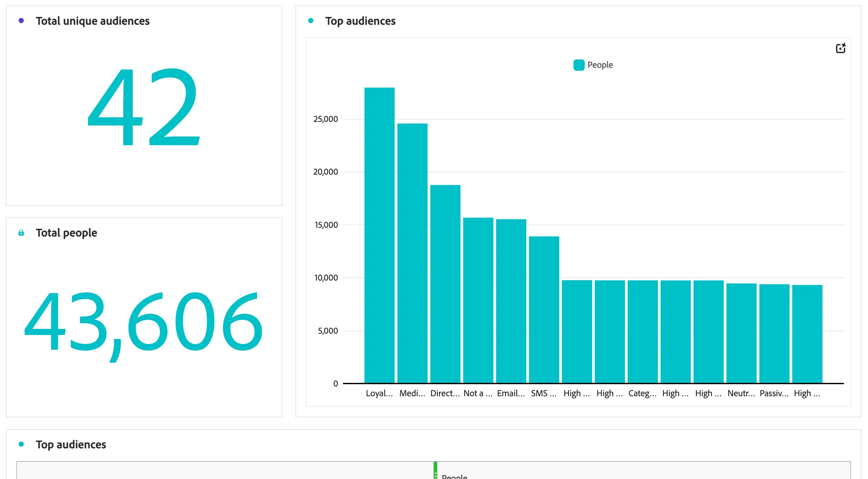The image size is (868, 479).
Task: Click the 20,000 y-axis label
Action: [325, 172]
